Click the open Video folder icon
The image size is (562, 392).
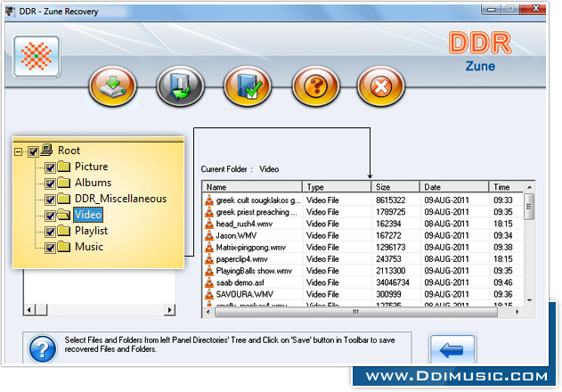(x=64, y=215)
